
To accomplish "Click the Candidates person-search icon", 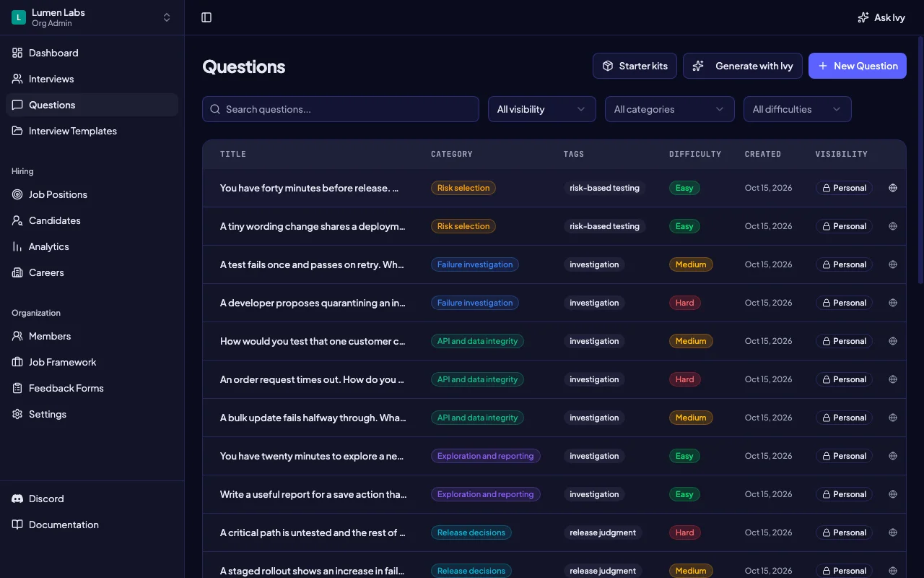I will (x=17, y=220).
